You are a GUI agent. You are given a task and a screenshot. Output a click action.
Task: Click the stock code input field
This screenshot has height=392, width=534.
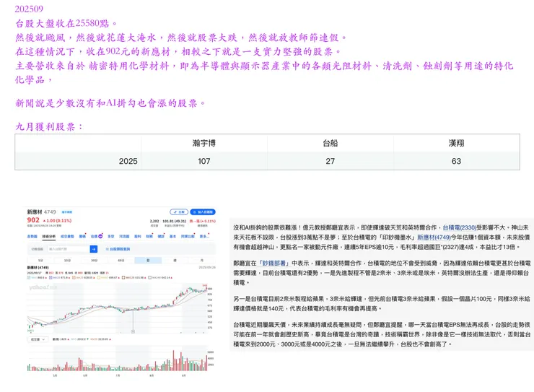tap(69, 249)
